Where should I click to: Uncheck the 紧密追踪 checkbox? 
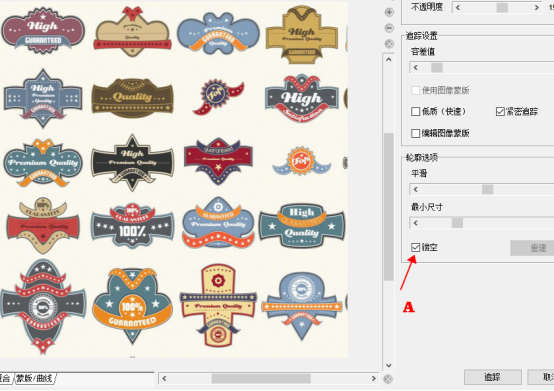[500, 112]
